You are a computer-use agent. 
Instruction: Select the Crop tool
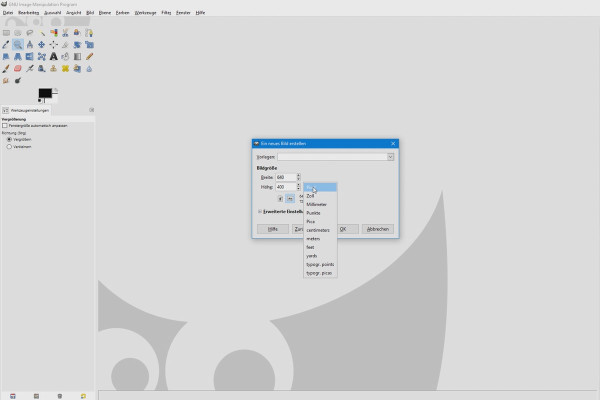(x=65, y=45)
